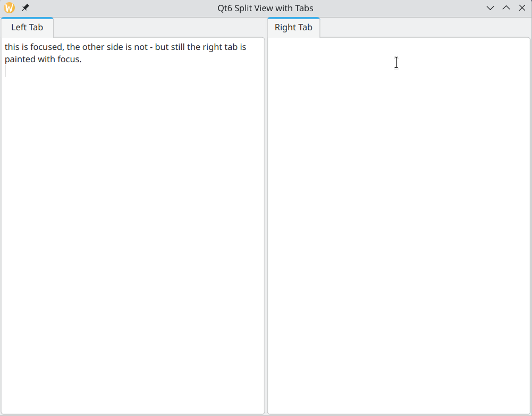Maximize window with up chevron
The height and width of the screenshot is (416, 532).
[x=506, y=8]
